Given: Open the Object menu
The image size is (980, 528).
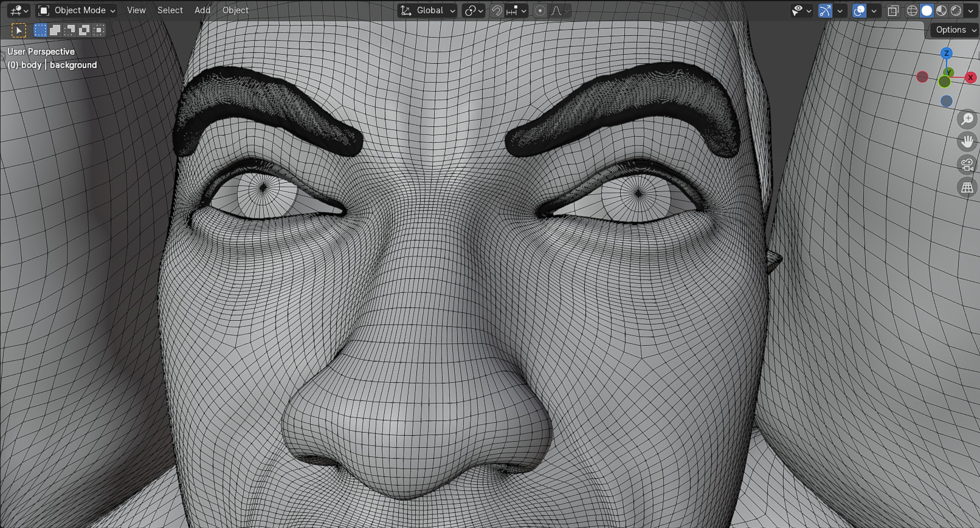Looking at the screenshot, I should click(x=235, y=10).
